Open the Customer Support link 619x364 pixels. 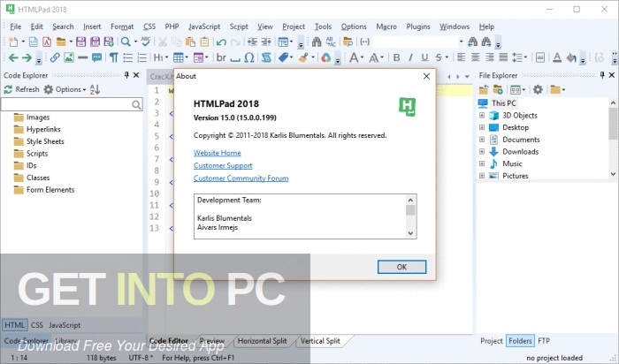coord(223,165)
